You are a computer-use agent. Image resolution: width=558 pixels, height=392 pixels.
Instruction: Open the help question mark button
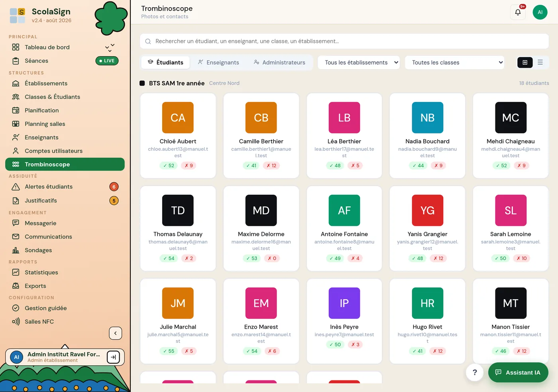(475, 372)
